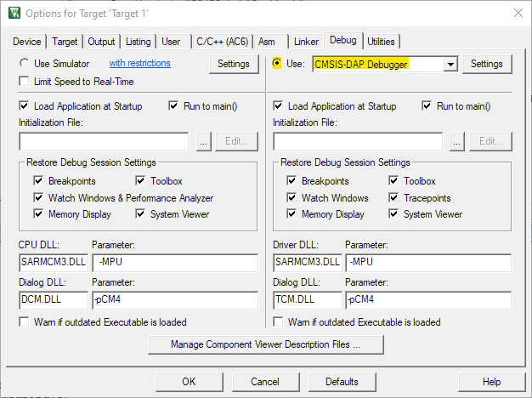Toggle the simulator's Watch Windows & Performance Analyzer checkbox
This screenshot has width=532, height=398.
[38, 198]
